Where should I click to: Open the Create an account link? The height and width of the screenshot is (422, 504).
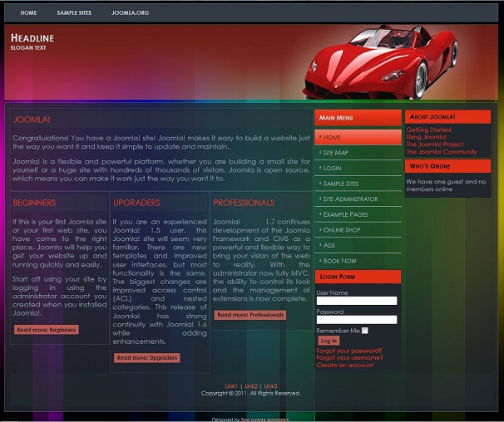pos(344,365)
